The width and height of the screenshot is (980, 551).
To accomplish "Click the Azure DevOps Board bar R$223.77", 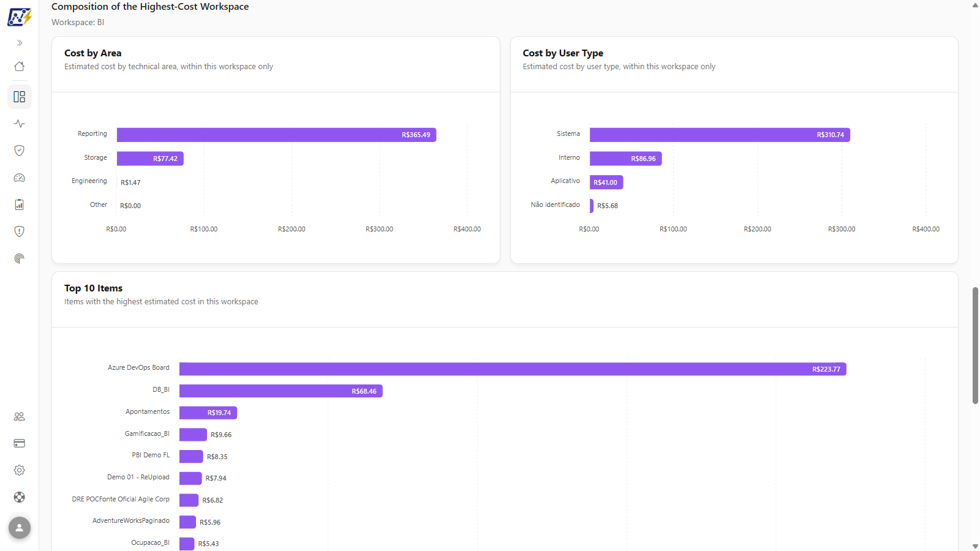I will point(513,369).
